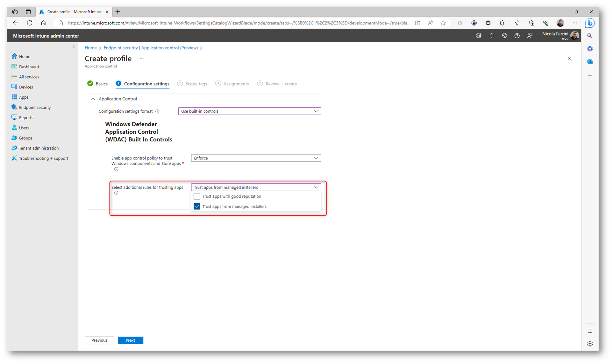Open Troubleshooting + support in the sidebar

40,158
